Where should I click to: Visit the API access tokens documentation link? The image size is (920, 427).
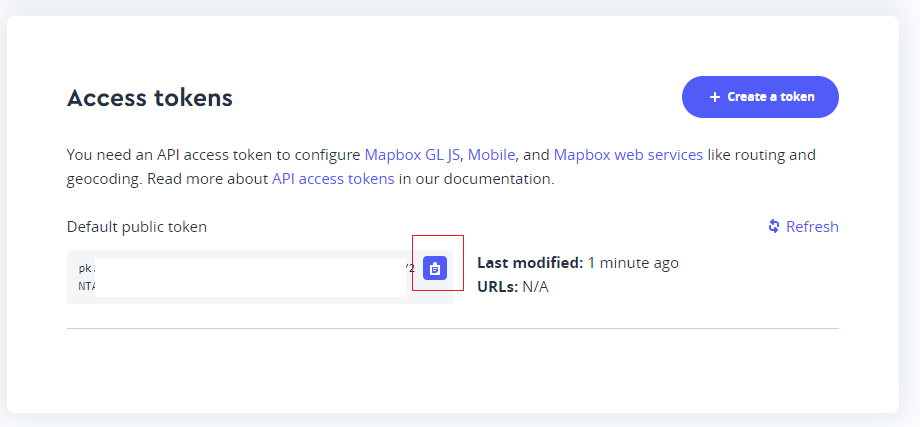(333, 179)
